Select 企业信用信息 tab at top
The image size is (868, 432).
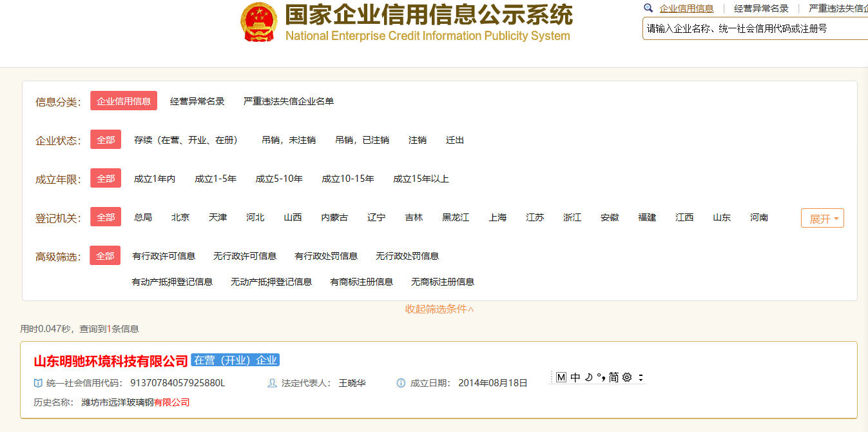click(x=686, y=8)
